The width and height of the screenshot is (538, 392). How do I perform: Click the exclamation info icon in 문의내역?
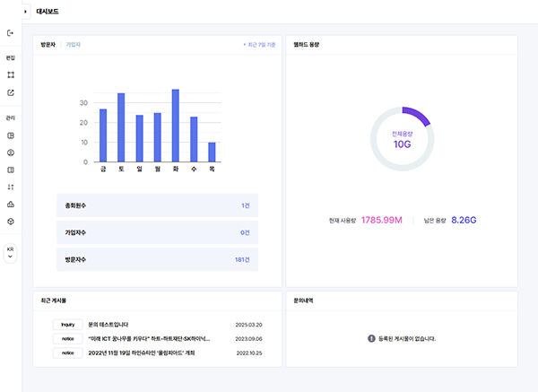tap(371, 338)
